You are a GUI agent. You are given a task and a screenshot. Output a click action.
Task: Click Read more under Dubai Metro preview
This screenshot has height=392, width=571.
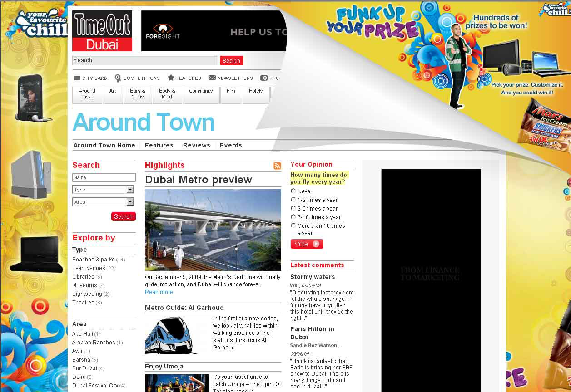(159, 292)
